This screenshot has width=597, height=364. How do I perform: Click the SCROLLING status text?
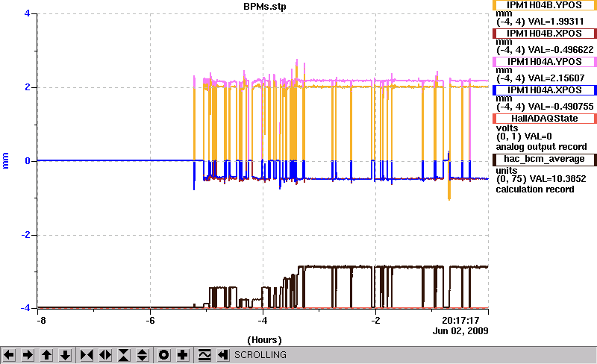pyautogui.click(x=260, y=355)
